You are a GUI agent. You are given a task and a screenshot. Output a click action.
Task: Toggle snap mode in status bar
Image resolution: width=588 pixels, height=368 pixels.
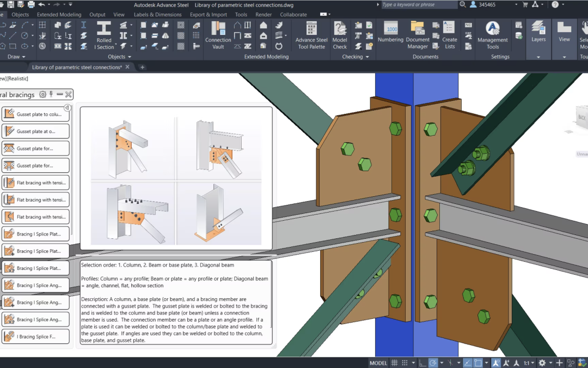405,363
